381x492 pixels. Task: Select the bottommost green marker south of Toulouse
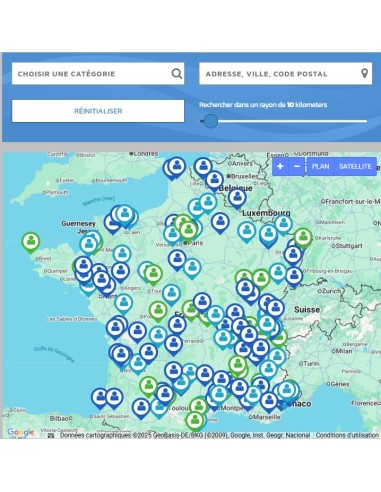(195, 421)
